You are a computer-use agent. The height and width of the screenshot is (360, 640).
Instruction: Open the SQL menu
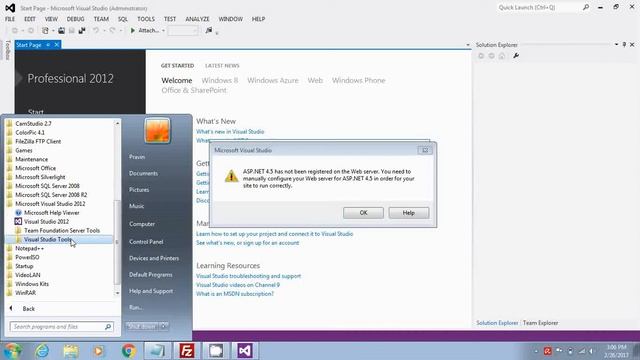(x=122, y=19)
